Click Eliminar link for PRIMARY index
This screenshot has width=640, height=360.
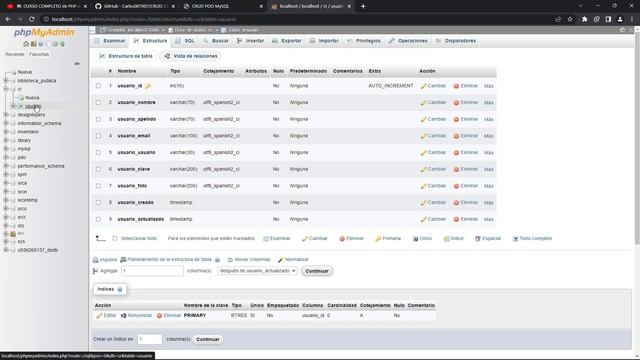[169, 316]
